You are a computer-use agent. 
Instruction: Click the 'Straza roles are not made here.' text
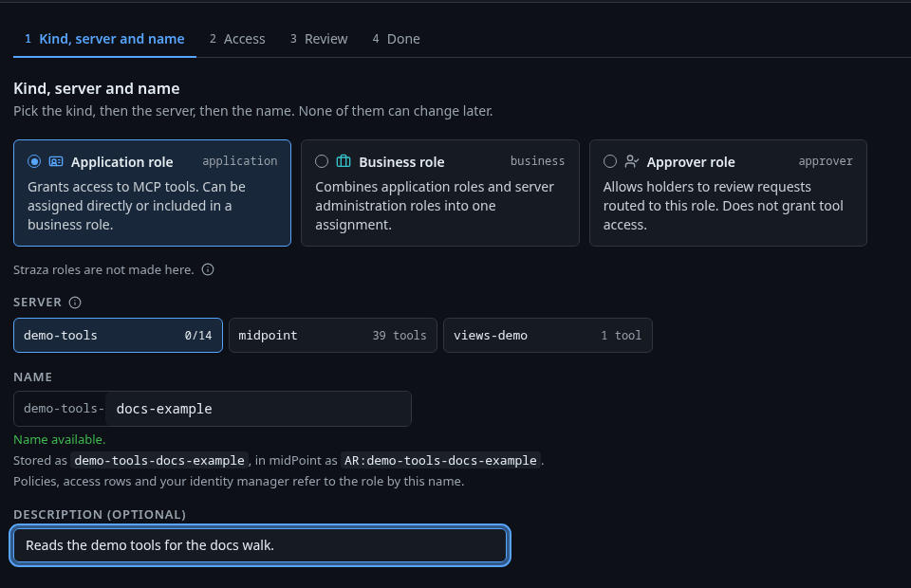tap(103, 269)
